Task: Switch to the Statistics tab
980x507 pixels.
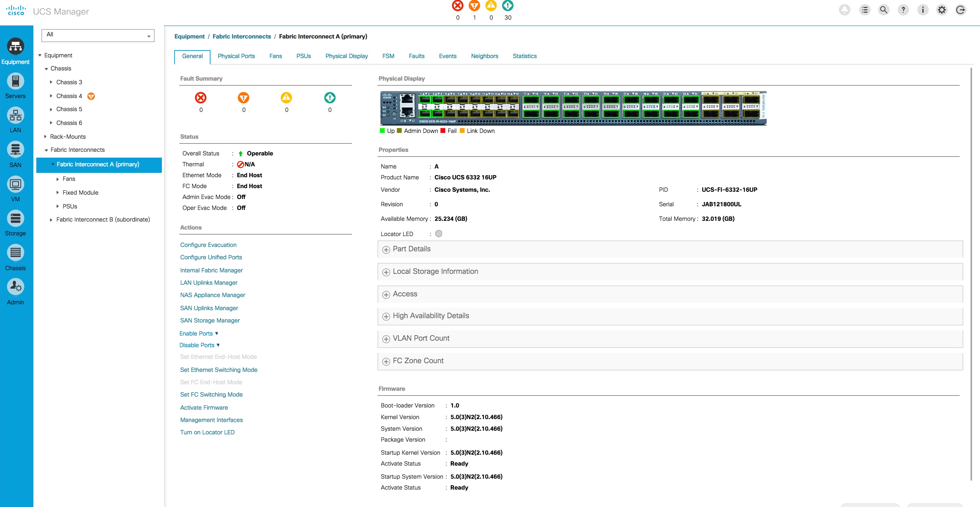Action: coord(524,56)
